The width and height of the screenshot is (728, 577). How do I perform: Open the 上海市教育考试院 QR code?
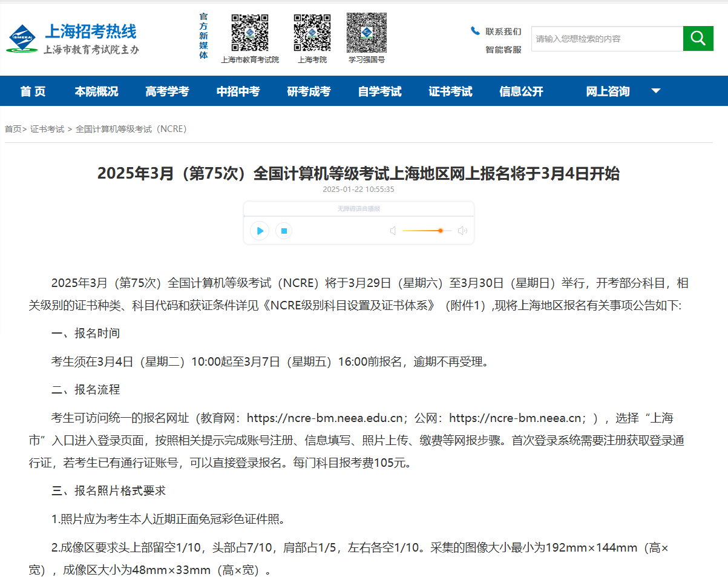point(250,33)
